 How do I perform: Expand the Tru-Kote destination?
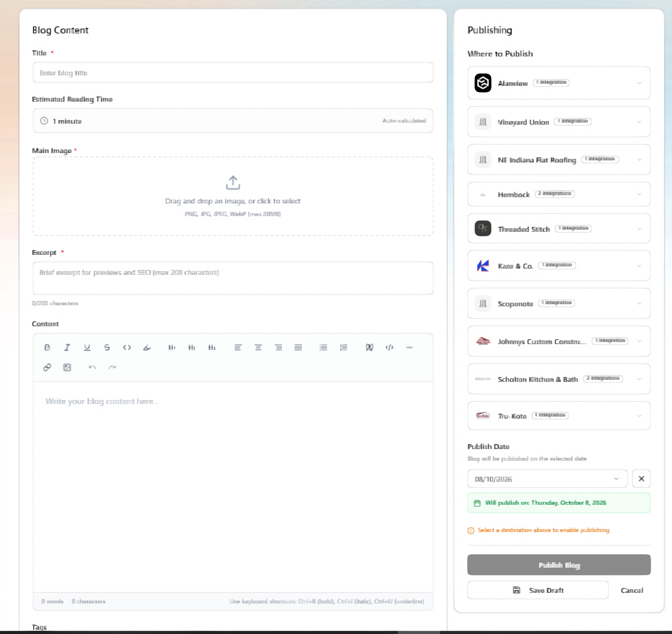639,416
